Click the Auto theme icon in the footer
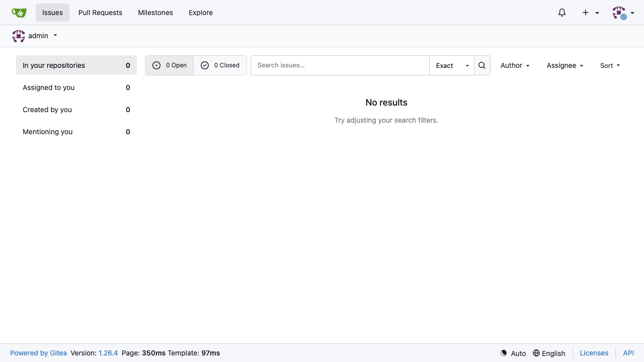This screenshot has width=644, height=362. pos(504,353)
